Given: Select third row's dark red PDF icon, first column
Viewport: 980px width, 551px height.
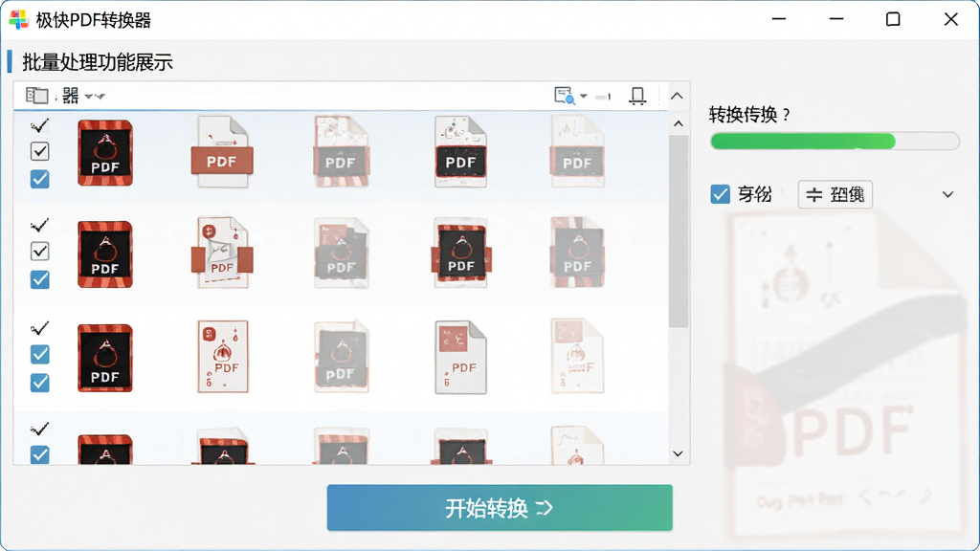Looking at the screenshot, I should coord(105,358).
